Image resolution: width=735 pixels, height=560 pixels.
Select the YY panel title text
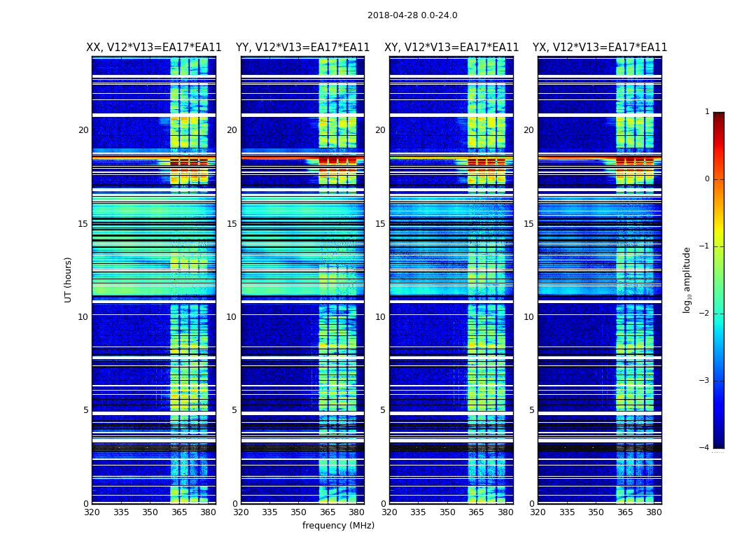tap(302, 48)
